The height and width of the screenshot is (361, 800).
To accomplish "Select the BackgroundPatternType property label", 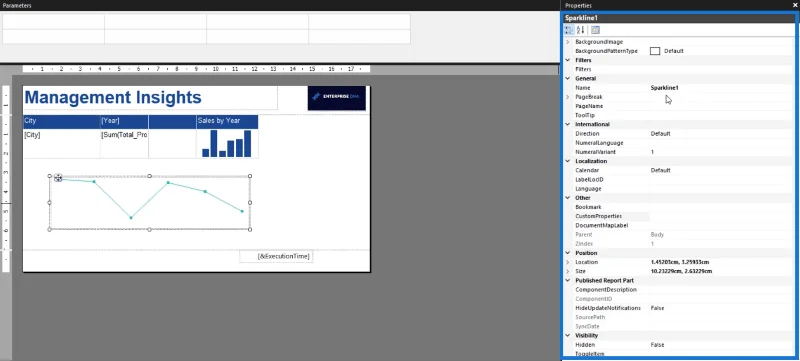I will tap(606, 51).
